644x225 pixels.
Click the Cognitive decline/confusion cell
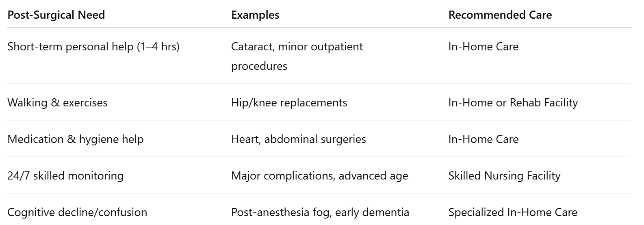(77, 212)
